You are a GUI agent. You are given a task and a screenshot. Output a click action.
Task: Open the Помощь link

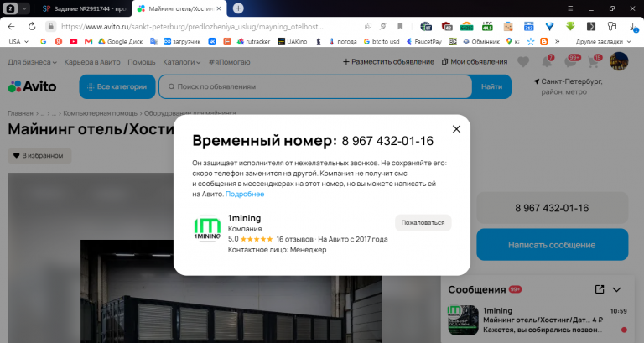pyautogui.click(x=141, y=62)
